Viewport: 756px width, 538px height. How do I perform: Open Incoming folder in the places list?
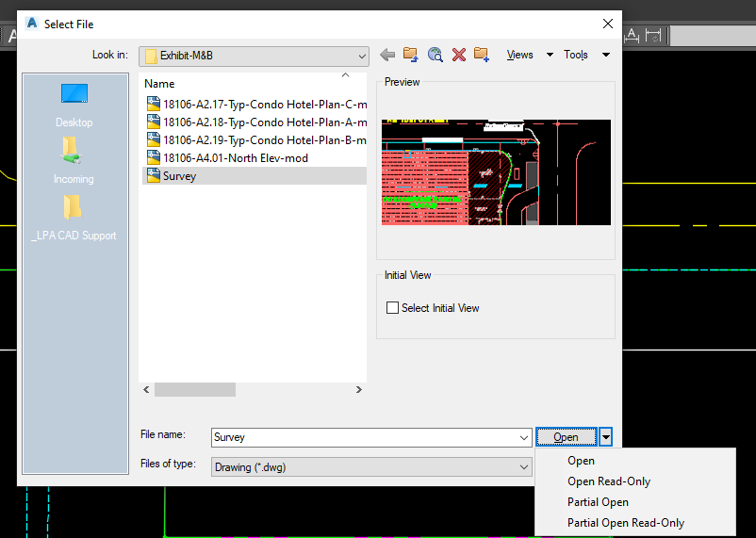(74, 160)
